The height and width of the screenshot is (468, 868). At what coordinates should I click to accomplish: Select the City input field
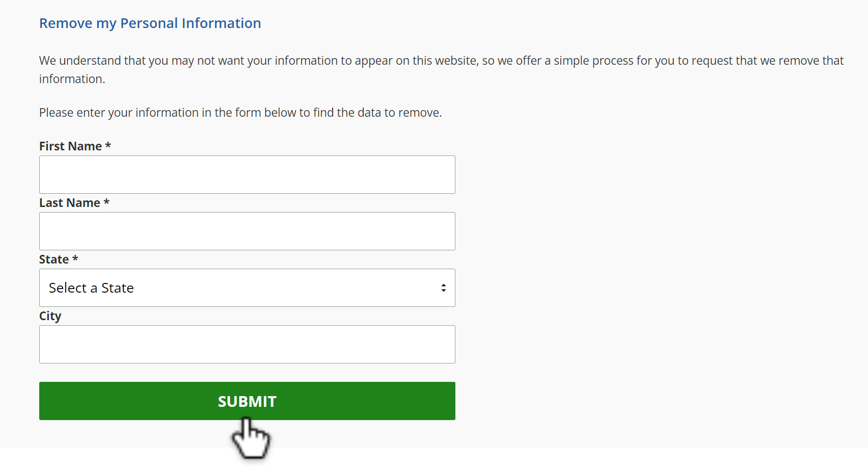tap(247, 344)
